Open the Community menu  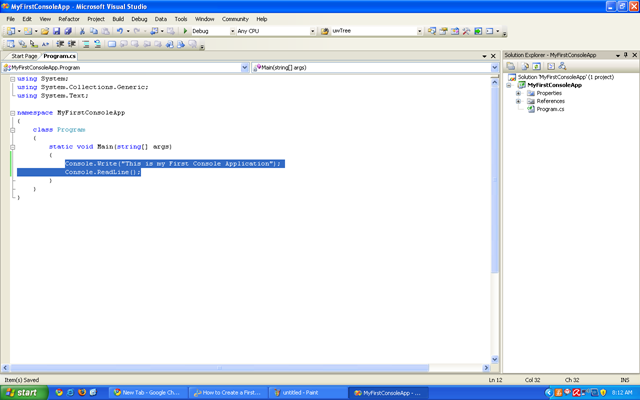(235, 19)
